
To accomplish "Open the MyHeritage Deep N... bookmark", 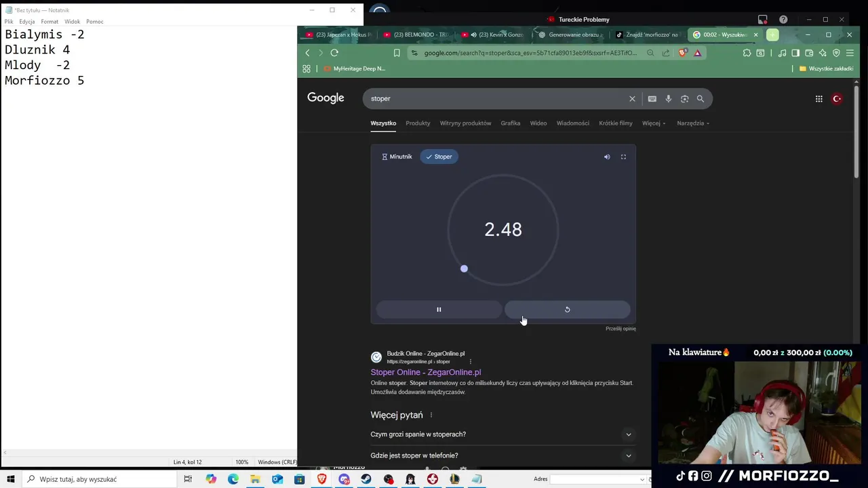I will [354, 68].
